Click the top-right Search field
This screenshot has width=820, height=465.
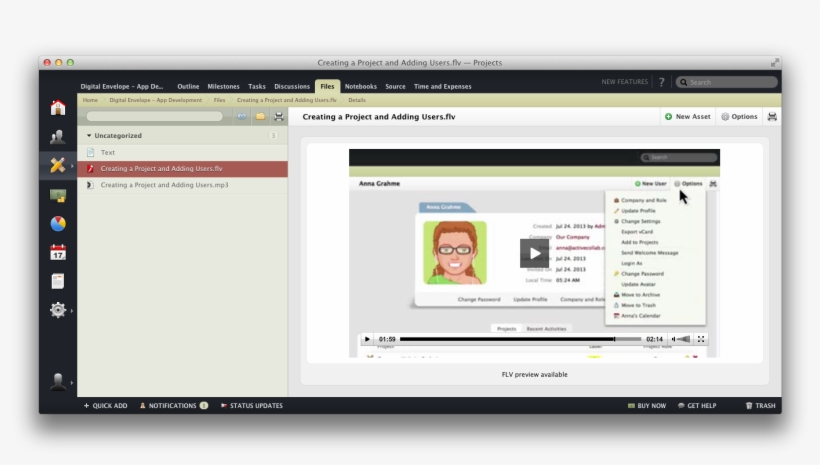(726, 82)
